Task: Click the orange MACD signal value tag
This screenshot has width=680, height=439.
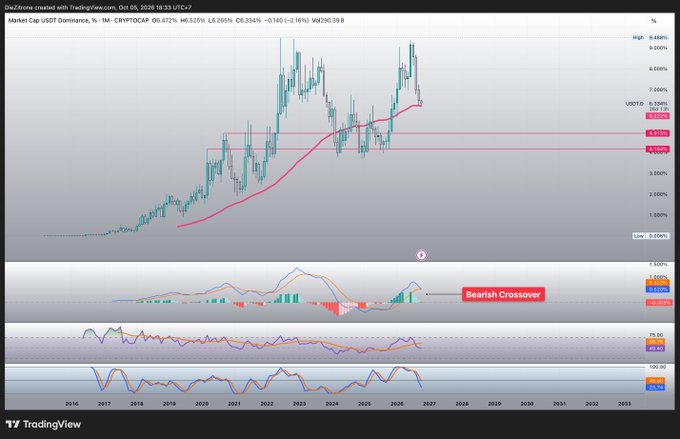Action: pos(658,283)
